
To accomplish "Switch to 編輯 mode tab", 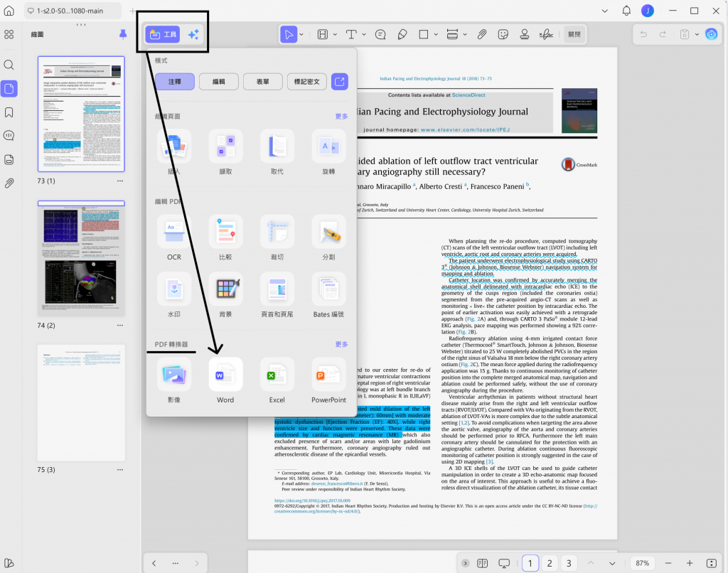I will coord(219,82).
